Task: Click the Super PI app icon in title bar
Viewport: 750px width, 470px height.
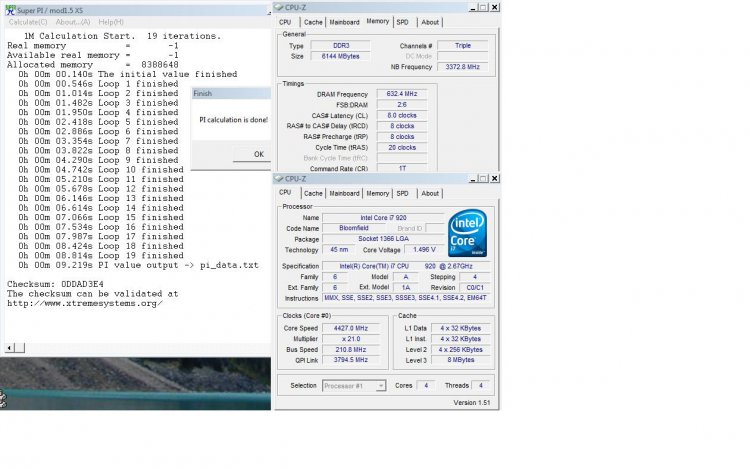Action: pos(10,10)
